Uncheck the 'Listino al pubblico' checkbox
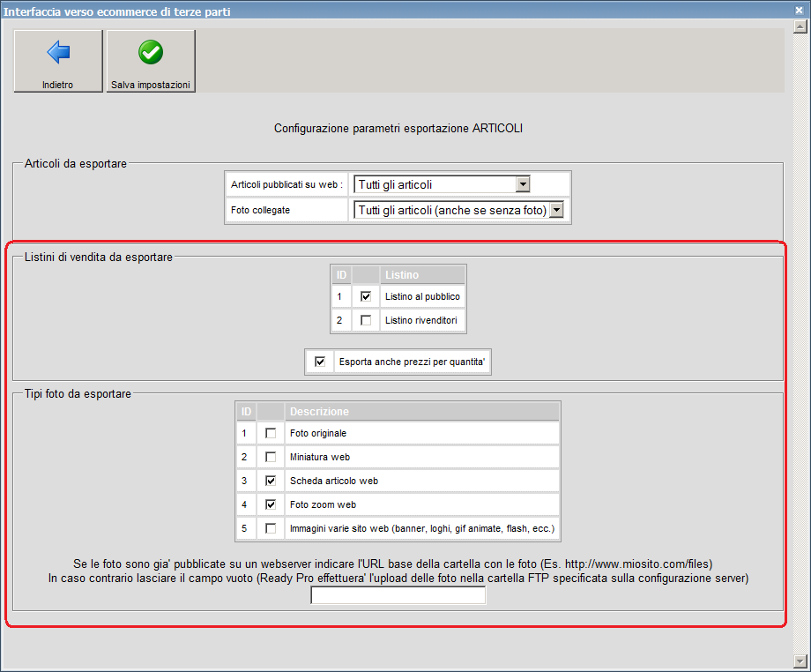This screenshot has height=672, width=811. pos(366,296)
